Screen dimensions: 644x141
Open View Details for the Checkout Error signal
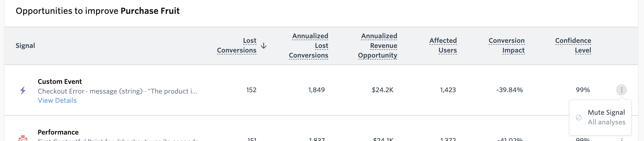tap(57, 100)
